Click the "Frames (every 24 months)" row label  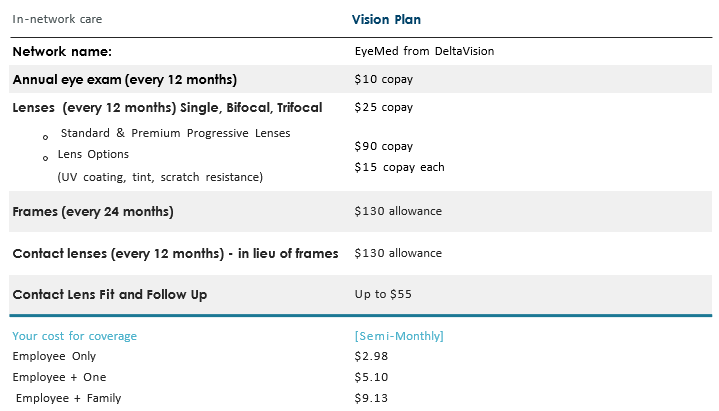tap(93, 211)
